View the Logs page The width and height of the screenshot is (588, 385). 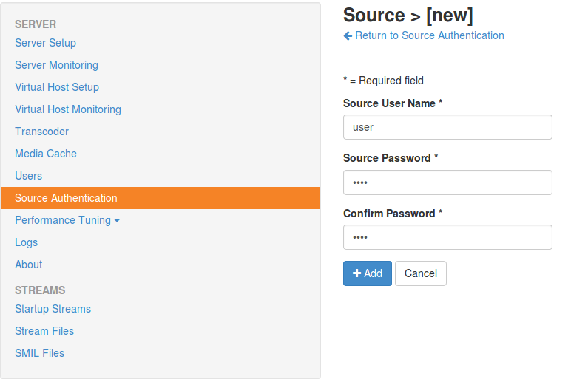26,242
